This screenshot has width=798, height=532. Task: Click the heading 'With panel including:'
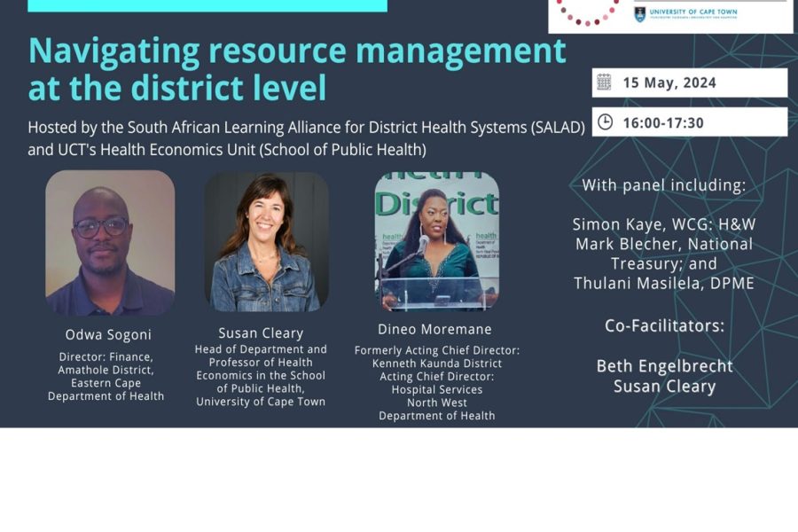click(664, 185)
